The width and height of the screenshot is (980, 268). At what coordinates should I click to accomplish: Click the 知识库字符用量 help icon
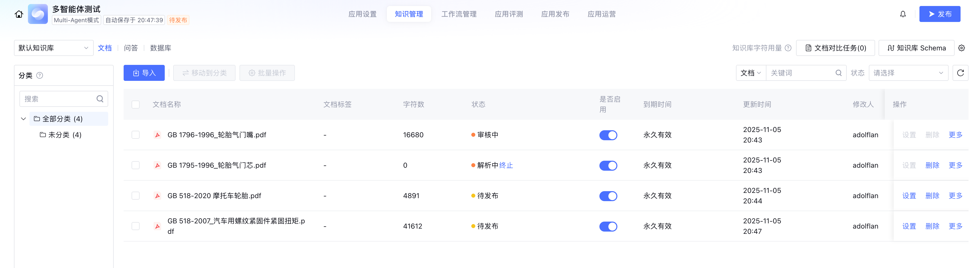point(788,48)
